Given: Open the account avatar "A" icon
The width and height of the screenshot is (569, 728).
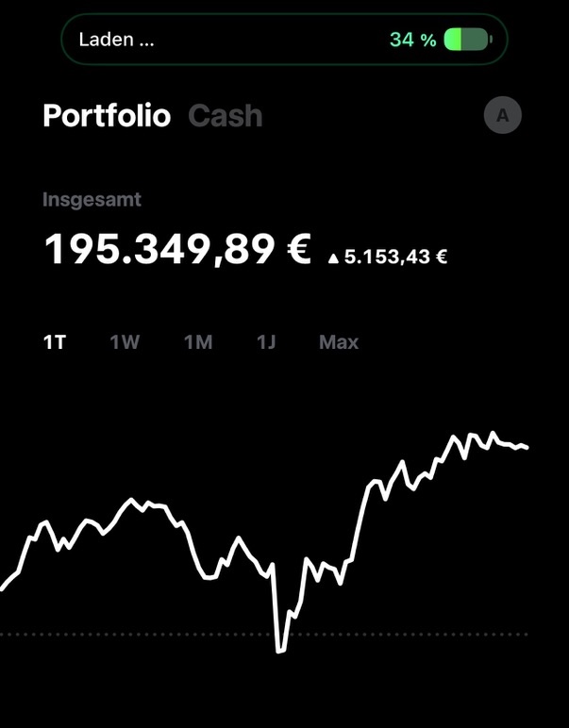Looking at the screenshot, I should coord(502,116).
